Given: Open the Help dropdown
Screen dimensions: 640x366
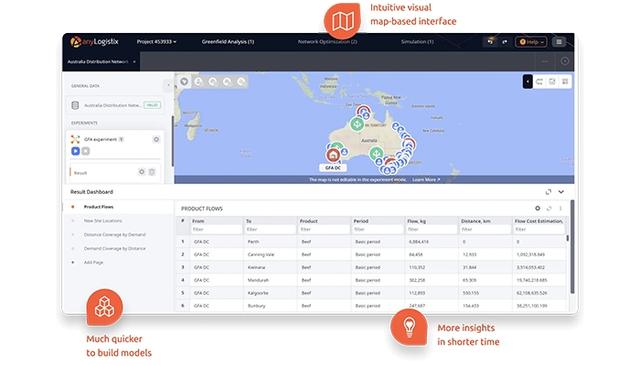Looking at the screenshot, I should point(531,42).
